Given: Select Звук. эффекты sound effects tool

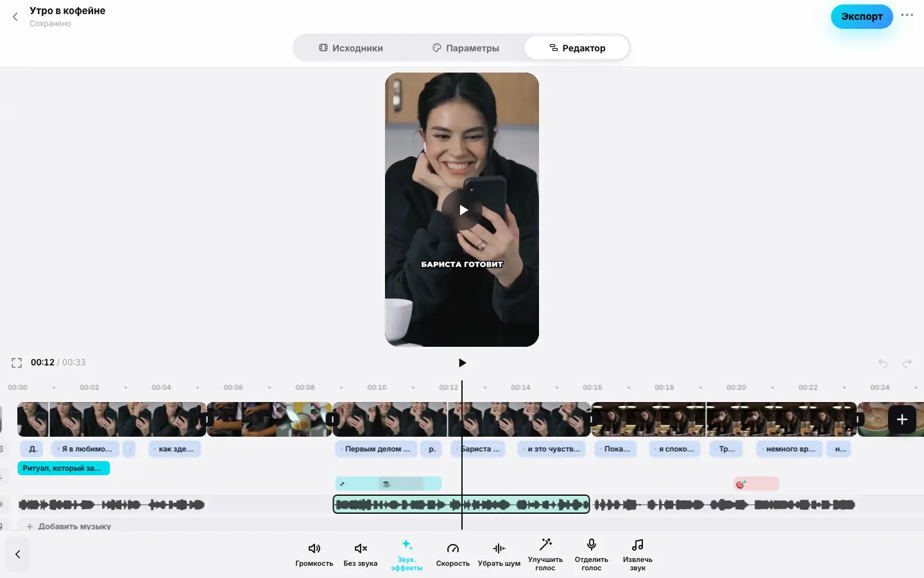Looking at the screenshot, I should point(407,555).
